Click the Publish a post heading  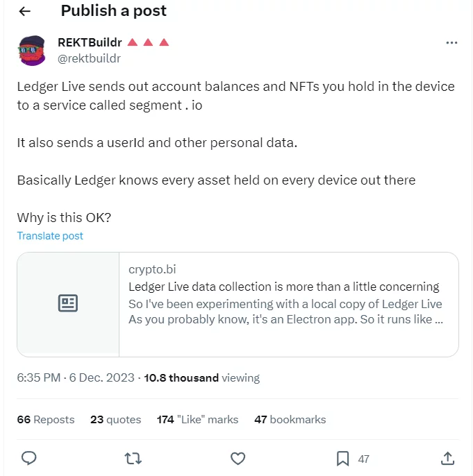pos(114,11)
